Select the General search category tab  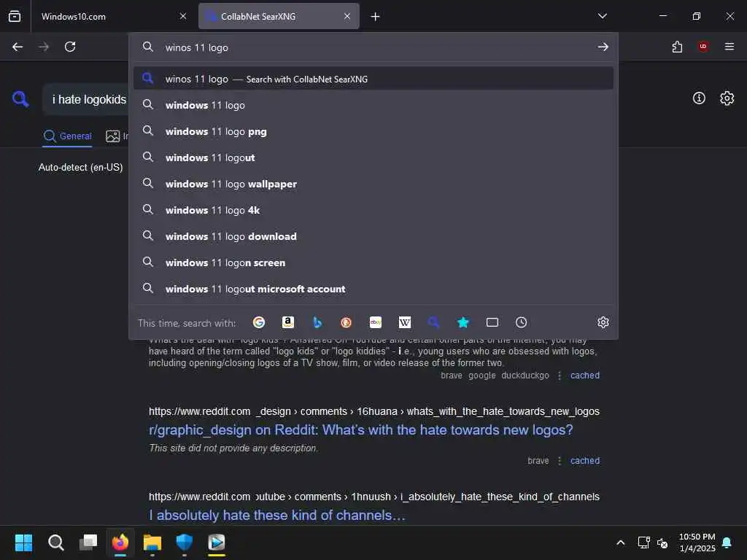pos(67,136)
